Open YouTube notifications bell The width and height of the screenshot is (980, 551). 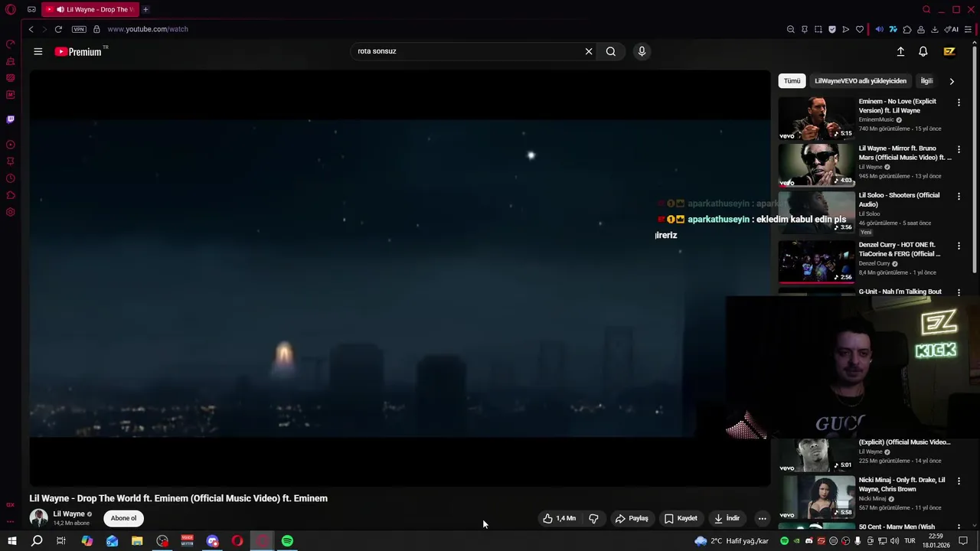pyautogui.click(x=923, y=51)
